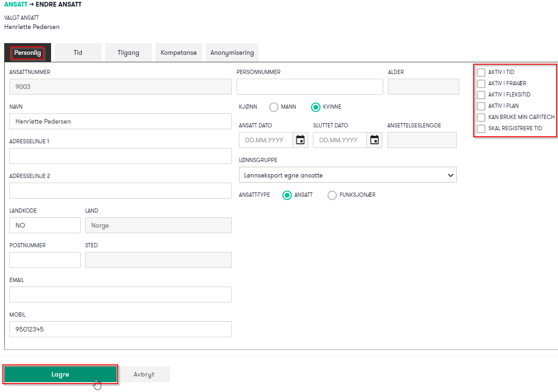Click into the Postnummer field
Screen dimensions: 558x392
[45, 260]
